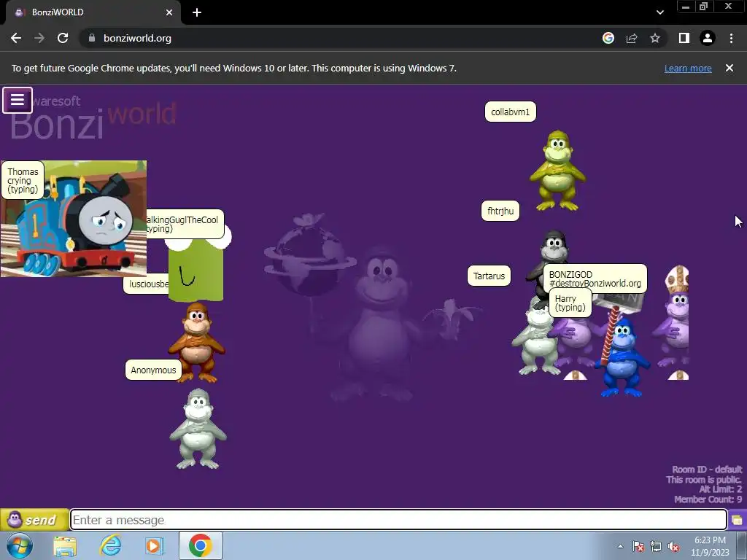Click the 'Member Count: 9' text
747x560 pixels.
pos(708,499)
